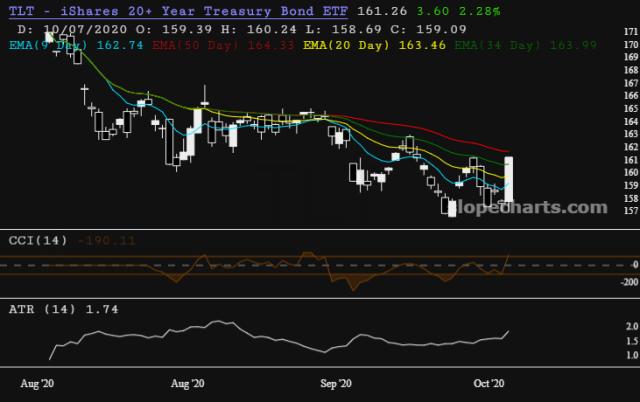The width and height of the screenshot is (640, 402).
Task: Click the 157 price axis label
Action: tap(630, 211)
